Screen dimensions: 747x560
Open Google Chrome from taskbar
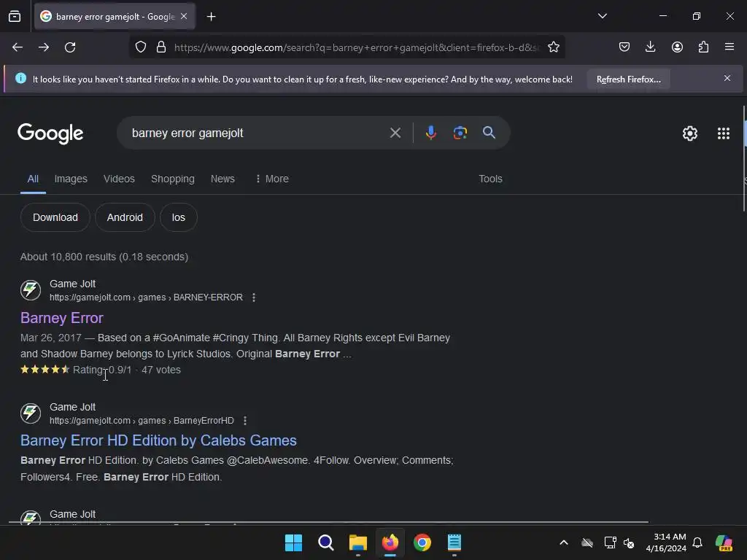point(422,542)
